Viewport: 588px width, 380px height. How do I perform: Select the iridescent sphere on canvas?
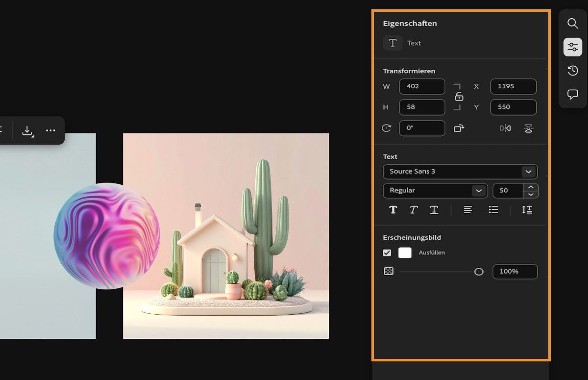(x=107, y=236)
